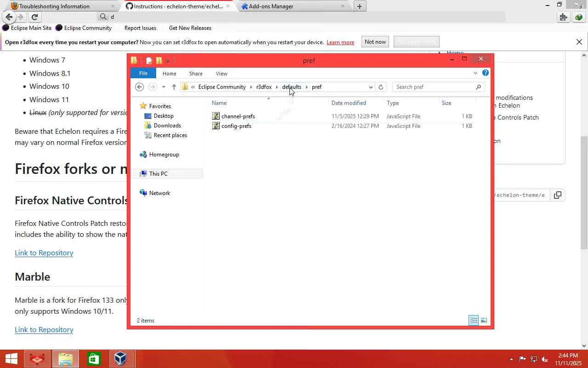Click the browser URL bar
The image size is (588, 368).
point(301,17)
